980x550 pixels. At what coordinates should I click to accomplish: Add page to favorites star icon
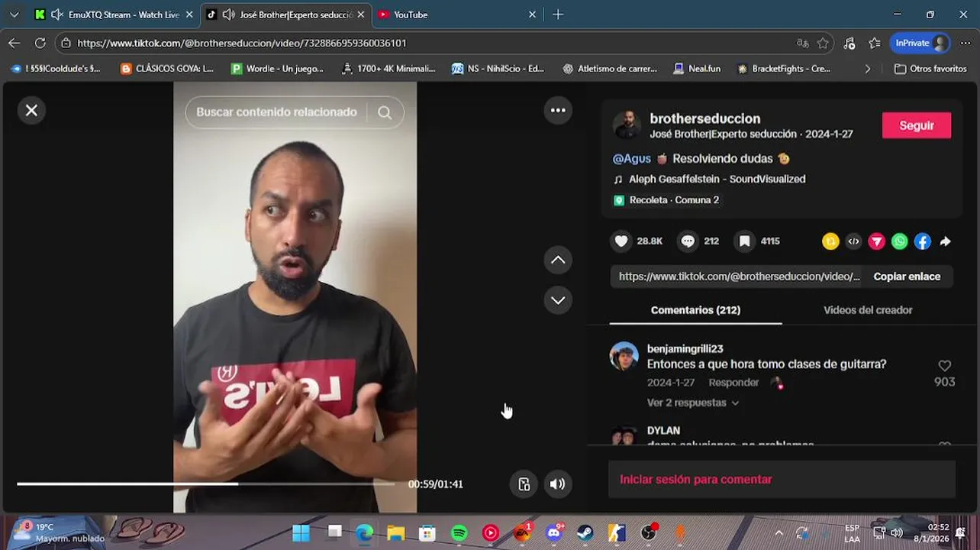823,44
